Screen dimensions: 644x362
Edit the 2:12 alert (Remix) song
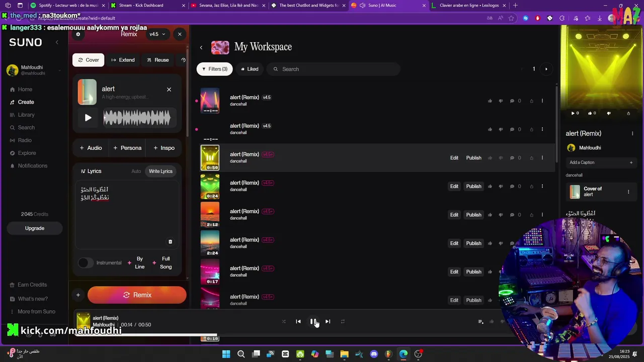tap(454, 215)
